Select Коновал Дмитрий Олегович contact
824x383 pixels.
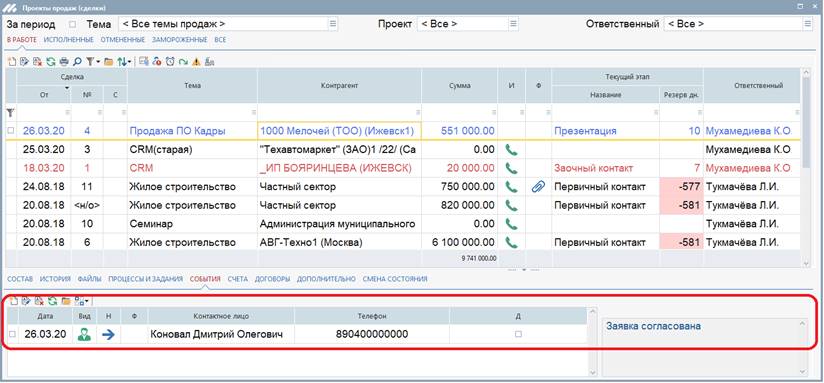pyautogui.click(x=221, y=334)
